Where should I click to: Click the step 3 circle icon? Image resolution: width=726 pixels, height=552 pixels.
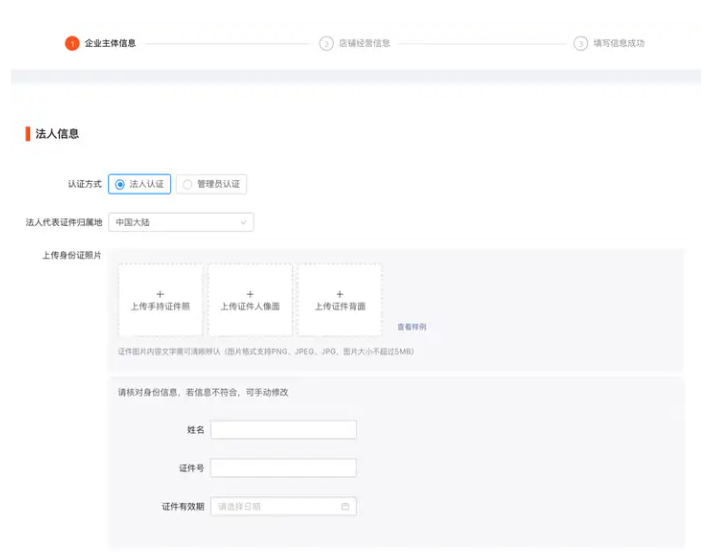point(581,44)
